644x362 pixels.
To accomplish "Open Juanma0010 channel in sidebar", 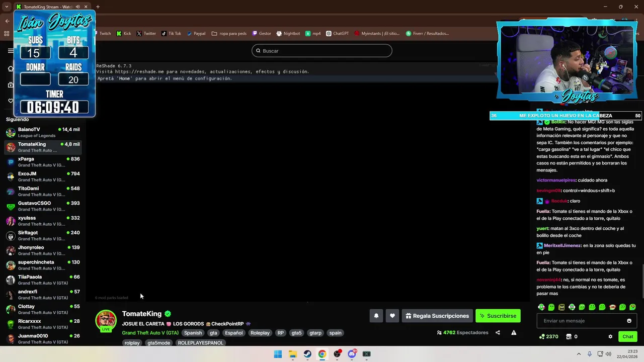I will pos(43,338).
